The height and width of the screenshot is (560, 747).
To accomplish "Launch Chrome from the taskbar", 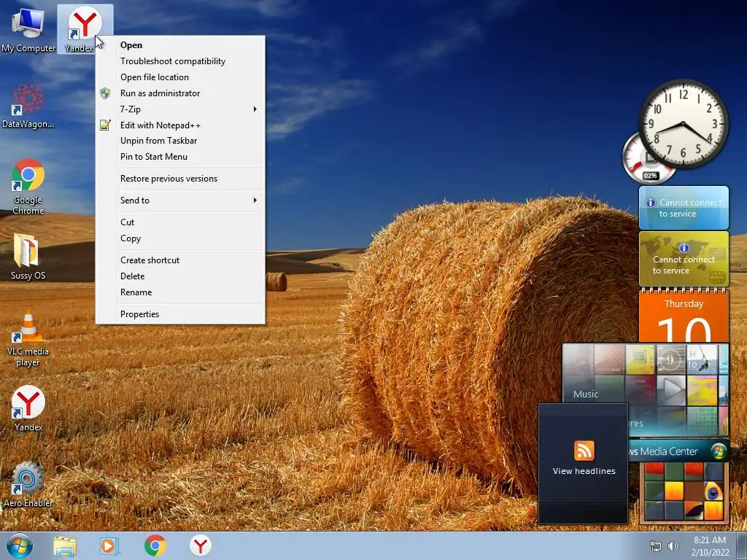I will (x=155, y=545).
